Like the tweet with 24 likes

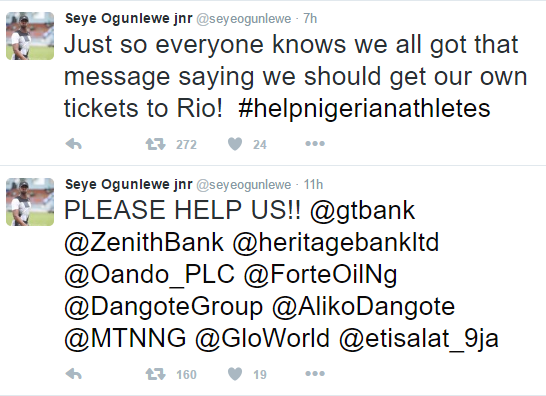pos(235,144)
